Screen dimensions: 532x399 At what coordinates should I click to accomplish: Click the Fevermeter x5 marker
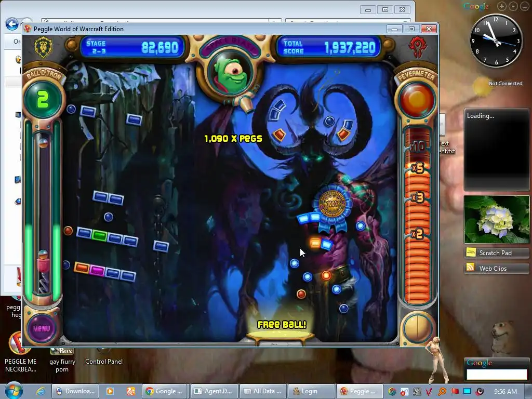coord(418,168)
